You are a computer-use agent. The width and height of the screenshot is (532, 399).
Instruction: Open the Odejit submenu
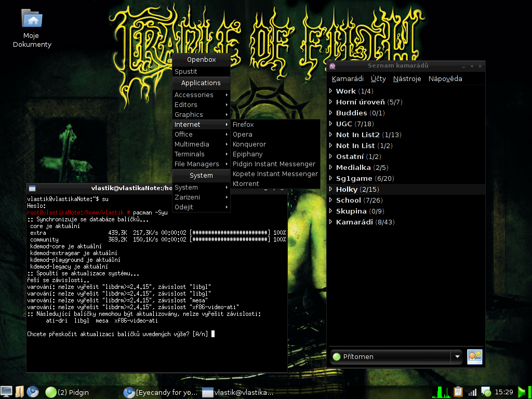[201, 207]
